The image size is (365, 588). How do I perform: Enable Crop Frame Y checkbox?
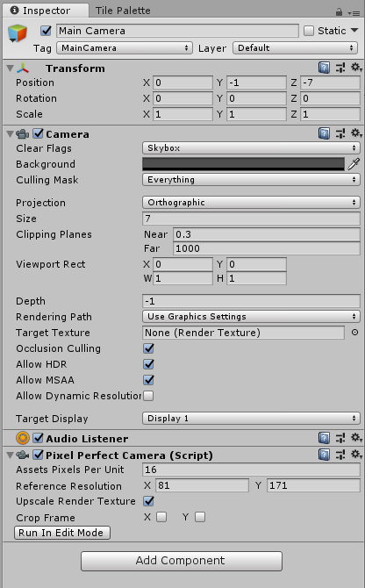[200, 517]
